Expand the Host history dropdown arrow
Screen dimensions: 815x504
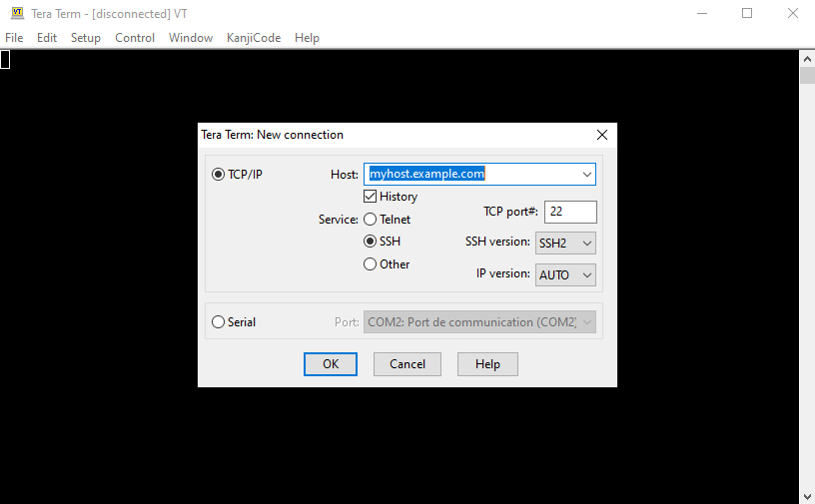click(x=587, y=175)
